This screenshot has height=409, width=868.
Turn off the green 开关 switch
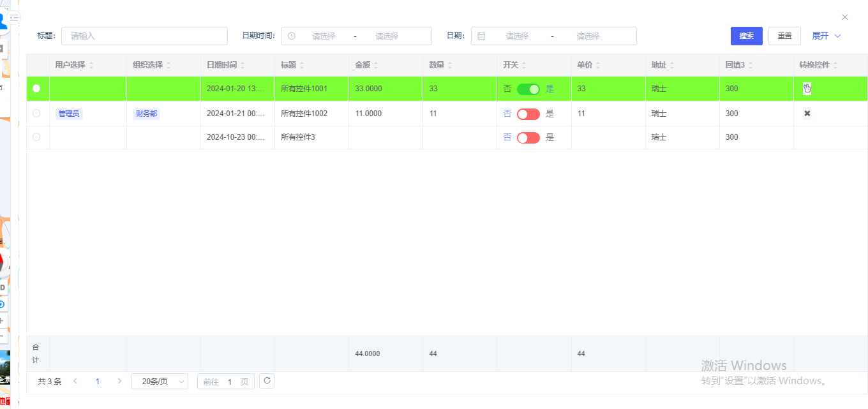[x=528, y=89]
